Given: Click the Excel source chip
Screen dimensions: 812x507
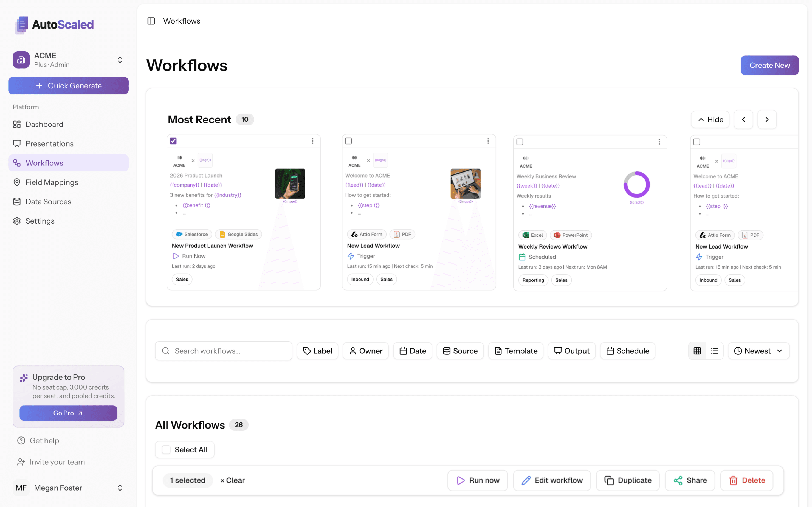Looking at the screenshot, I should click(x=533, y=235).
